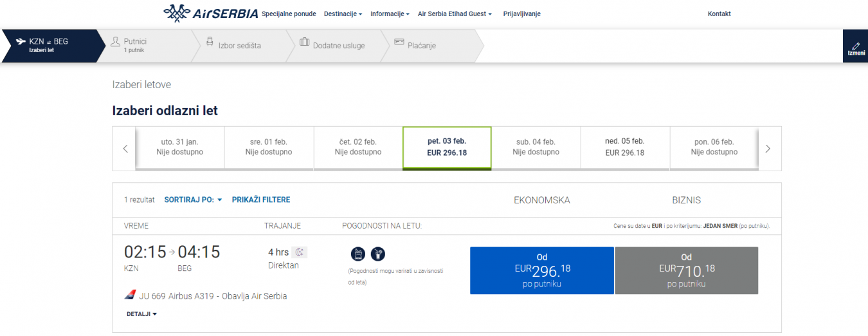Click the overnight flight moon icon
The height and width of the screenshot is (336, 868).
point(299,252)
